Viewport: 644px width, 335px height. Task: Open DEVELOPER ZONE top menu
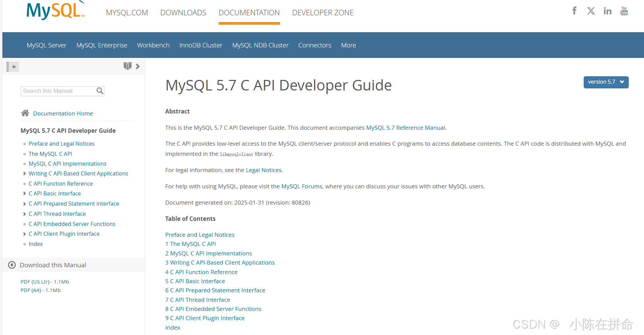pos(323,13)
